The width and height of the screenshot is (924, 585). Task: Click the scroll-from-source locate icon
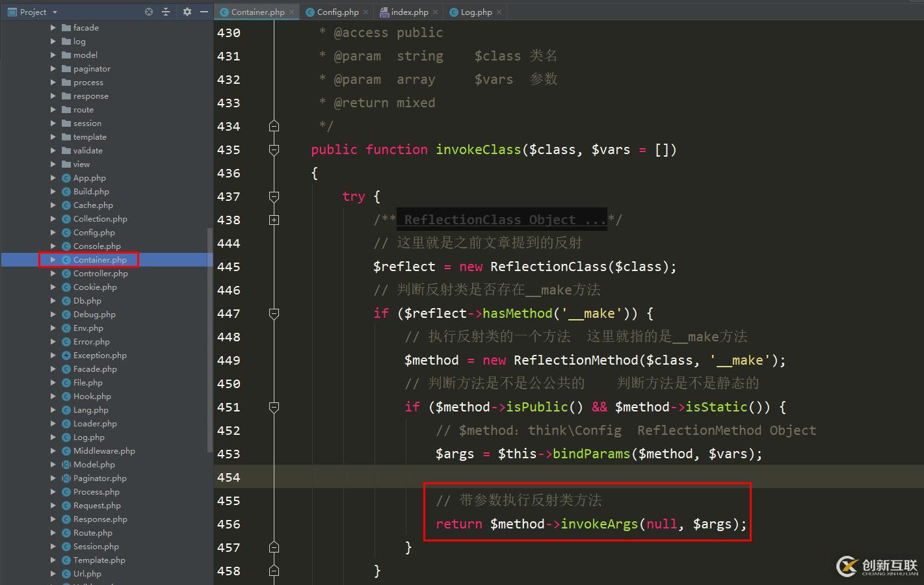(149, 12)
